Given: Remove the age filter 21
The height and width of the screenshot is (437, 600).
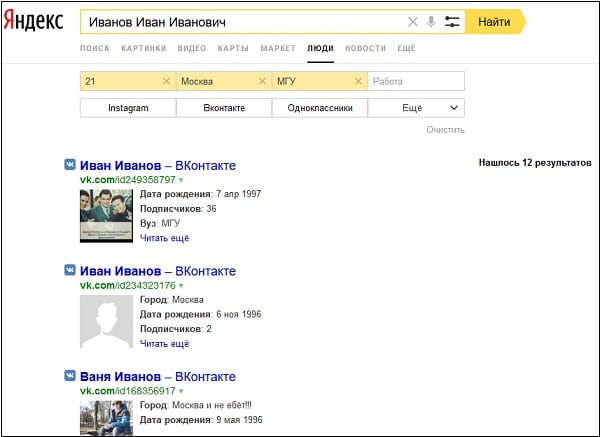Looking at the screenshot, I should (166, 81).
